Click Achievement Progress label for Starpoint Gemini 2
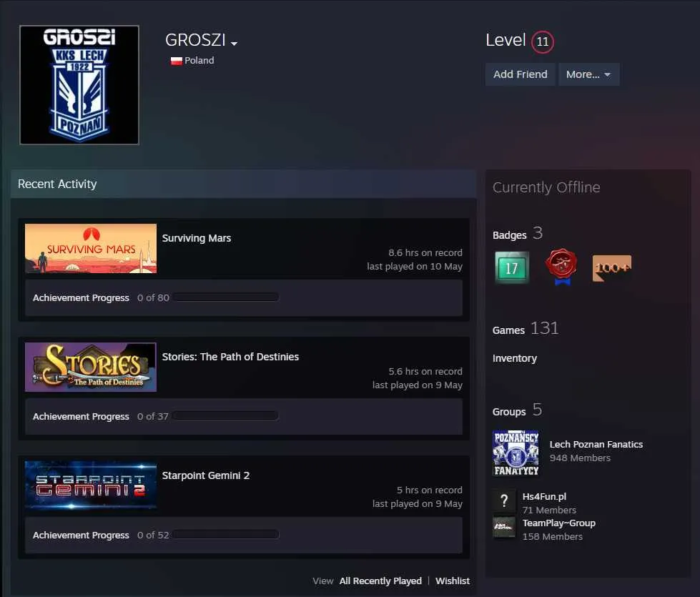700x597 pixels. [81, 536]
